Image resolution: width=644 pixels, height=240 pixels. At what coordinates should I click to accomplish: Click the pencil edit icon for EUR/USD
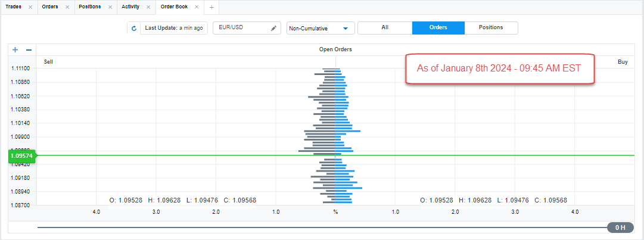pos(274,28)
